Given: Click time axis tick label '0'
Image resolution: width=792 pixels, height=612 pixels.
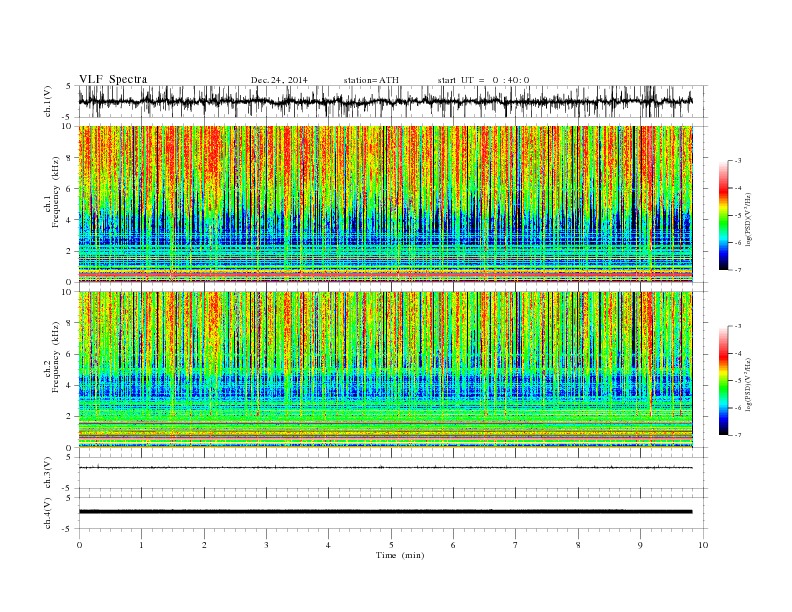Looking at the screenshot, I should (x=79, y=545).
